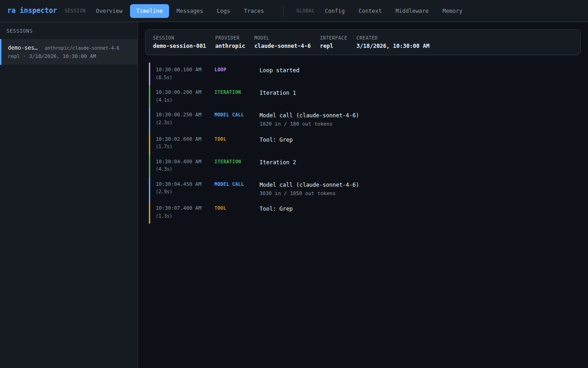588x368 pixels.
Task: Click the green ITERATION badge for Iteration 2
Action: [x=227, y=161]
